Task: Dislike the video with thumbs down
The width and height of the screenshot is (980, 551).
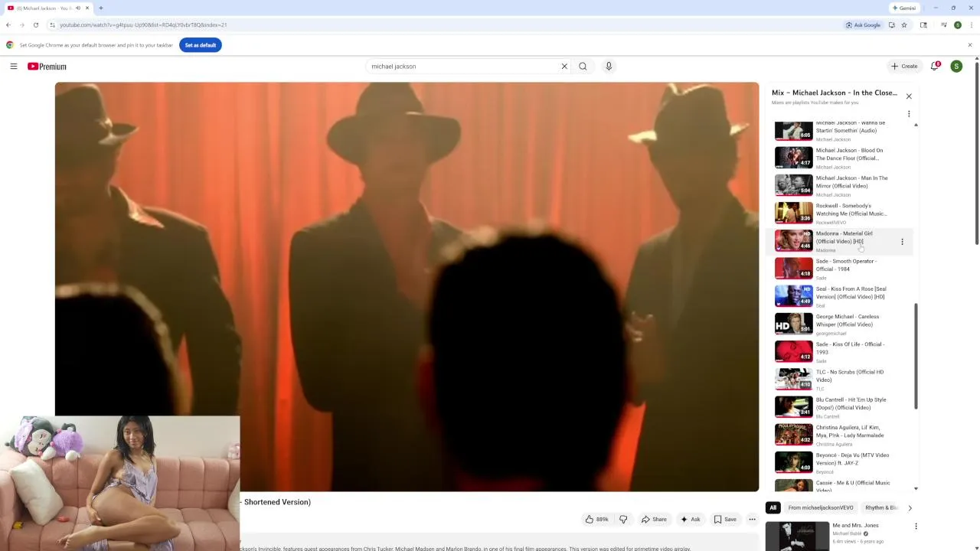Action: tap(623, 520)
